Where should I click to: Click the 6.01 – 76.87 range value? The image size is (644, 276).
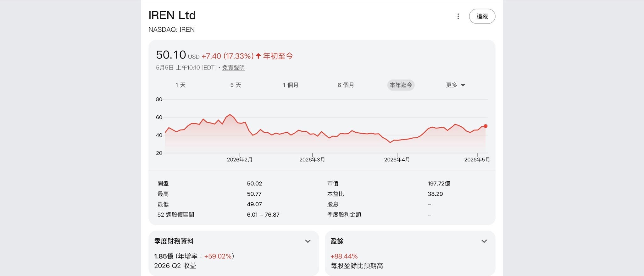tap(263, 215)
